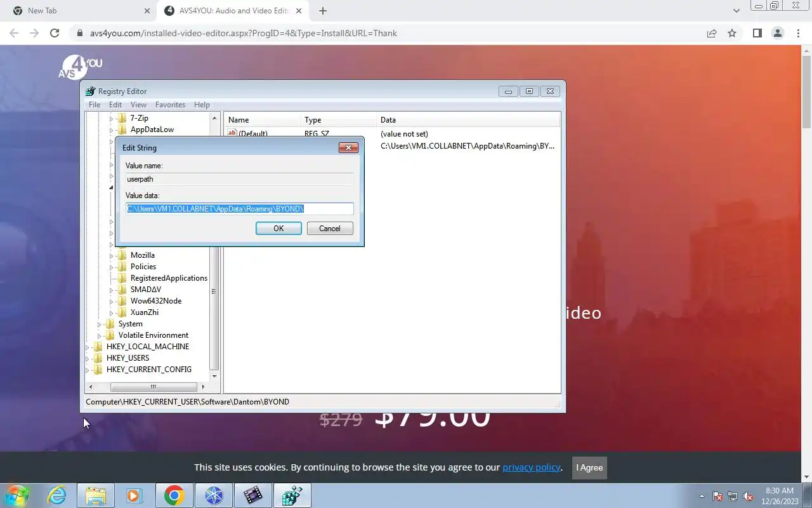The image size is (812, 508).
Task: Open Chrome tab search chevron
Action: tap(736, 11)
